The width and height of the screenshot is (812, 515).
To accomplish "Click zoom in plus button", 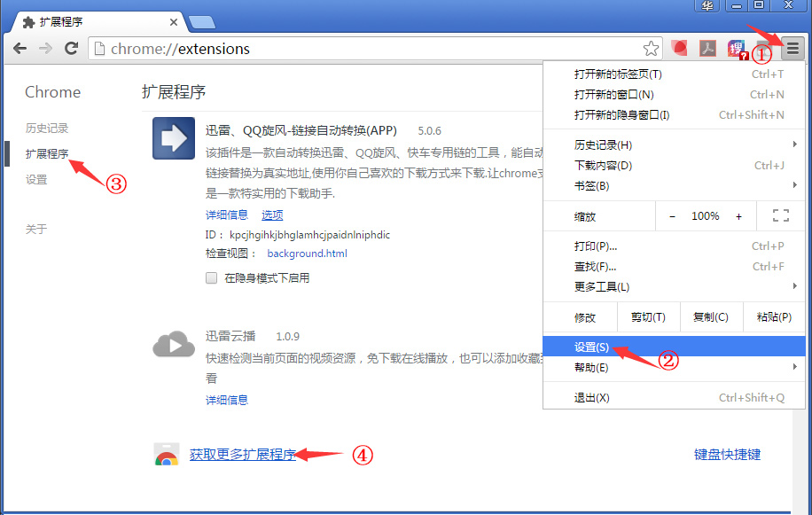I will click(x=738, y=216).
